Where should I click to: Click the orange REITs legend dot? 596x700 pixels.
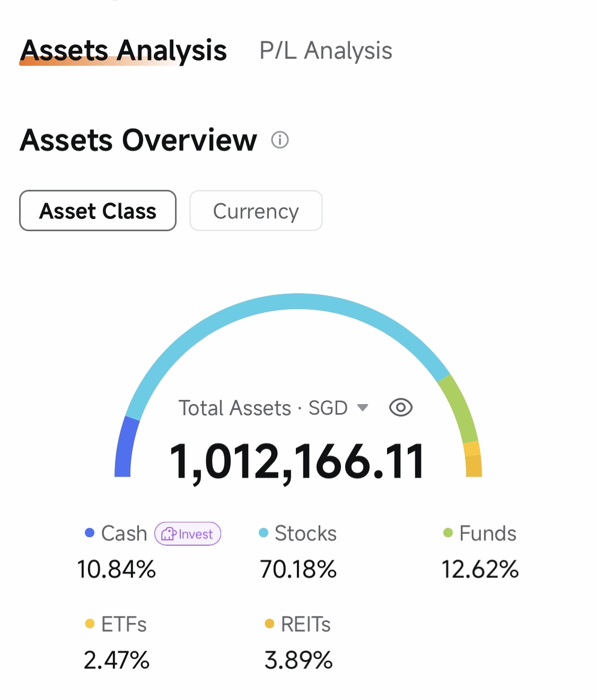point(269,624)
